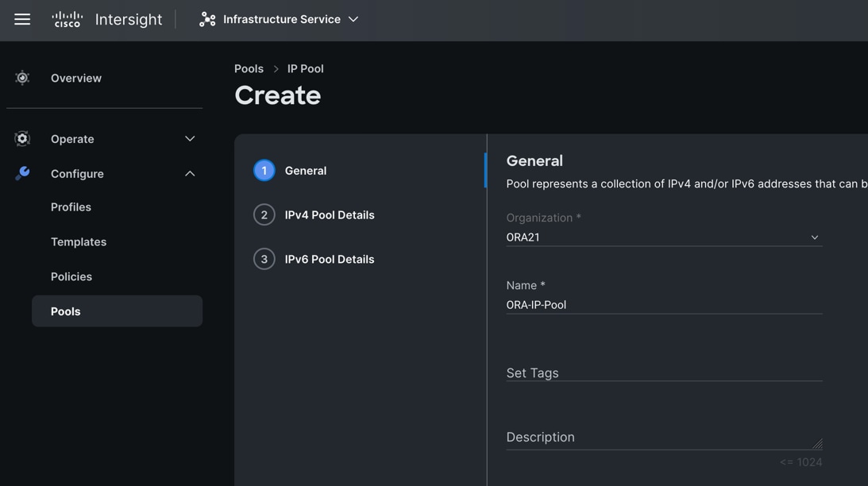Image resolution: width=868 pixels, height=486 pixels.
Task: Open Profiles in the sidebar
Action: (71, 207)
